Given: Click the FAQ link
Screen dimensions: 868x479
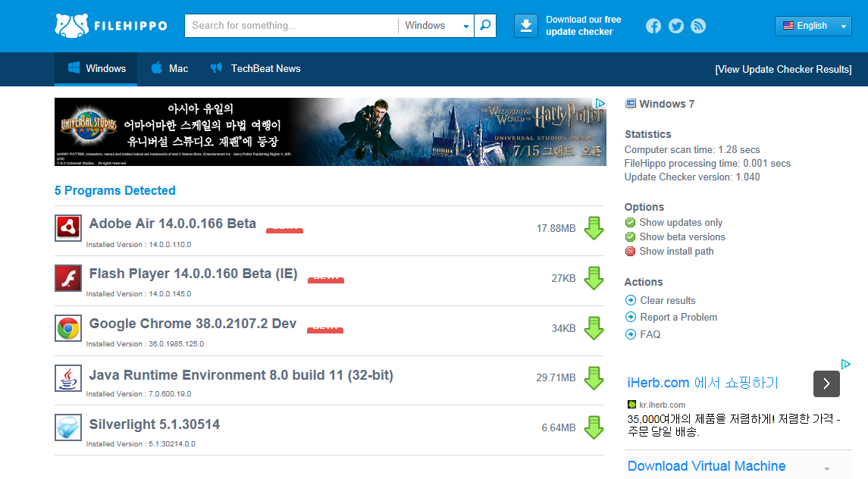Looking at the screenshot, I should [650, 334].
